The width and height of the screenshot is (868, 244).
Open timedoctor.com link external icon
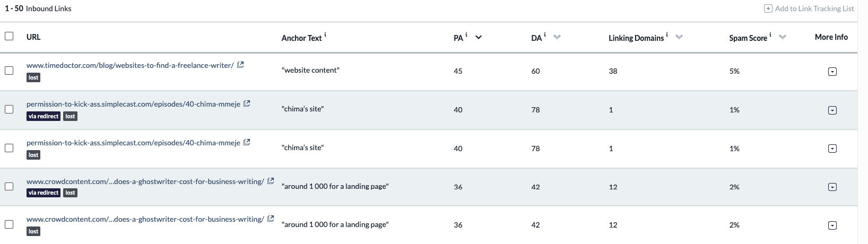coord(240,65)
